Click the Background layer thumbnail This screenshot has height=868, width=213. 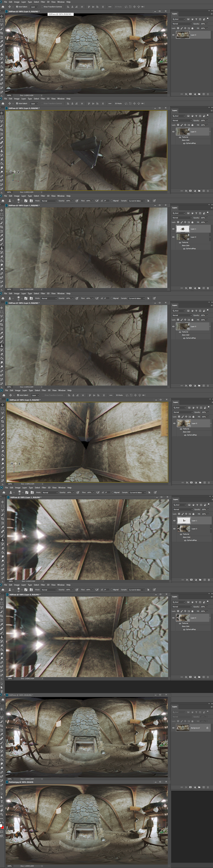click(x=183, y=728)
